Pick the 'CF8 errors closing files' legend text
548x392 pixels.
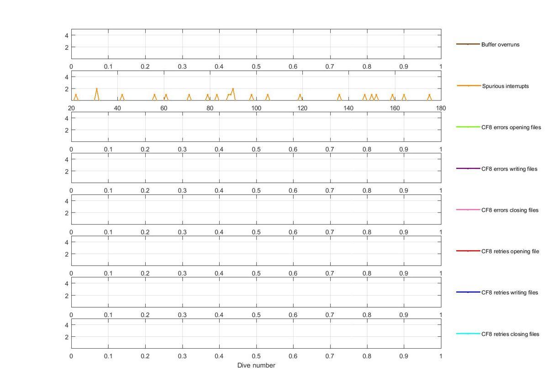510,210
